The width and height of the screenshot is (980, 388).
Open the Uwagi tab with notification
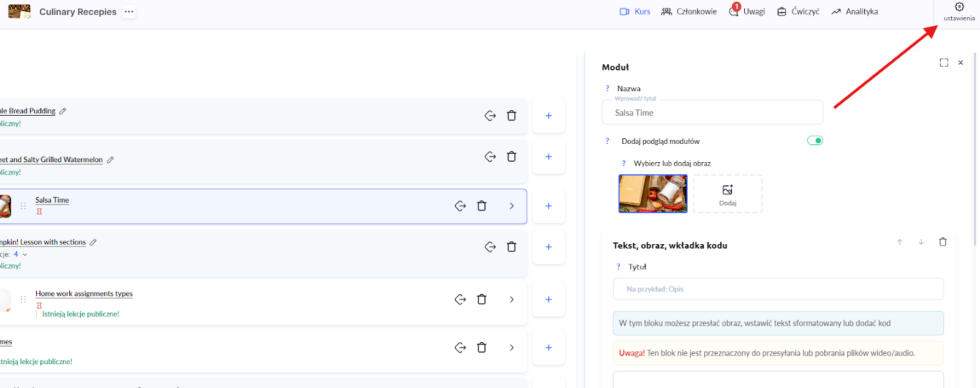click(x=747, y=12)
